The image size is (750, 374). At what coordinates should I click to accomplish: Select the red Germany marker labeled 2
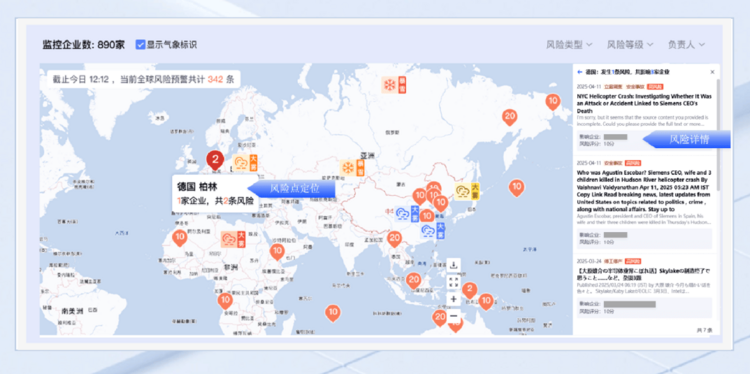(x=215, y=160)
